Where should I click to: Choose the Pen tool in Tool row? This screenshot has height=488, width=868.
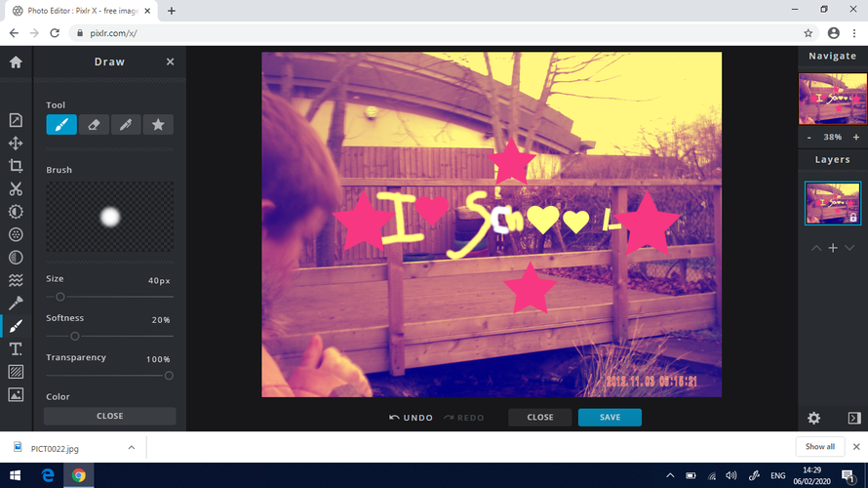(x=125, y=125)
